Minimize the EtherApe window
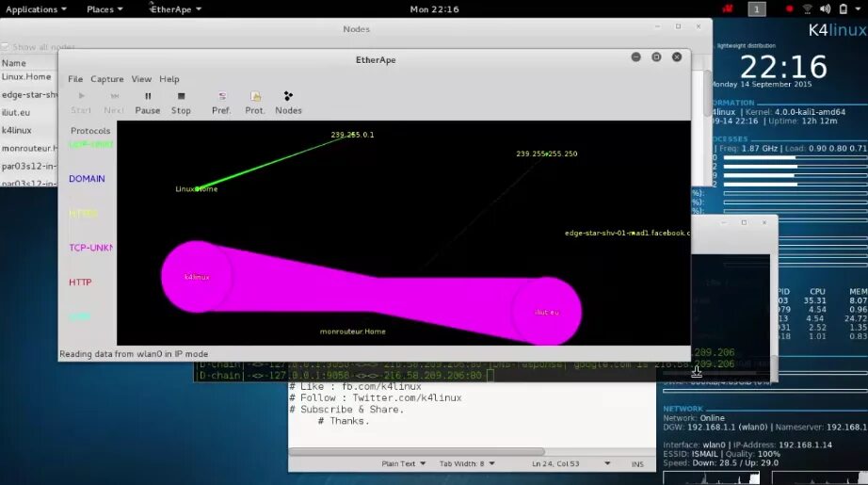The height and width of the screenshot is (485, 868). pyautogui.click(x=636, y=57)
